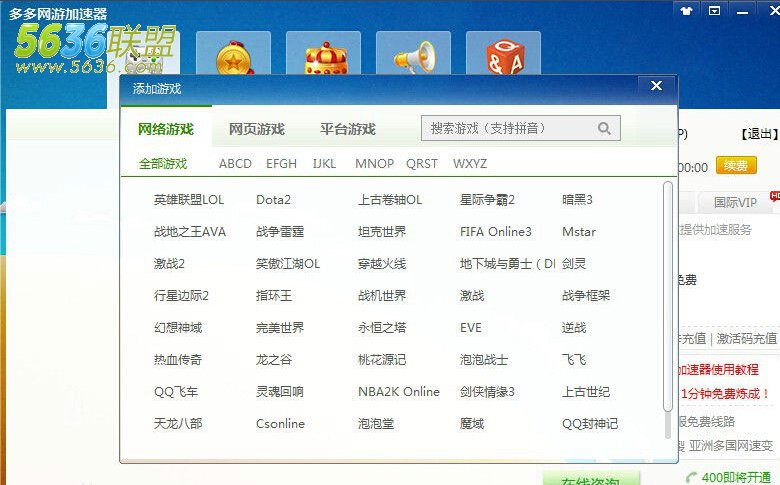The image size is (780, 485).
Task: Select Dota2 from game list
Action: 273,200
